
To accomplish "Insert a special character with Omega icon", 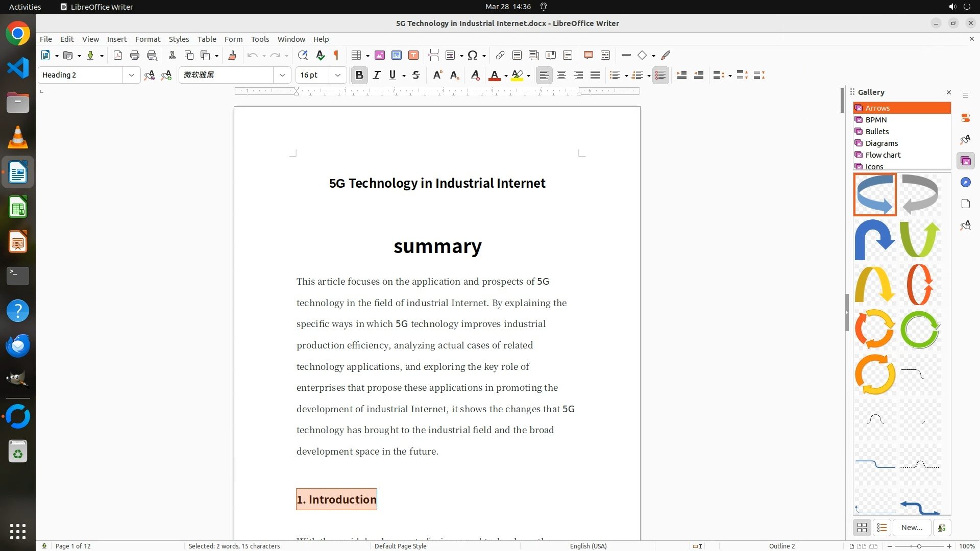I will click(473, 55).
